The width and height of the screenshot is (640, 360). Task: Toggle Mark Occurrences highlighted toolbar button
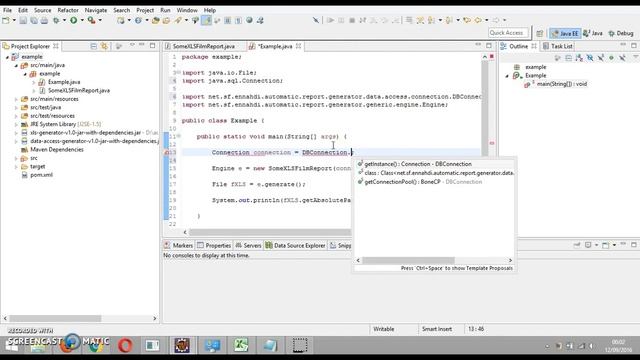[x=207, y=20]
